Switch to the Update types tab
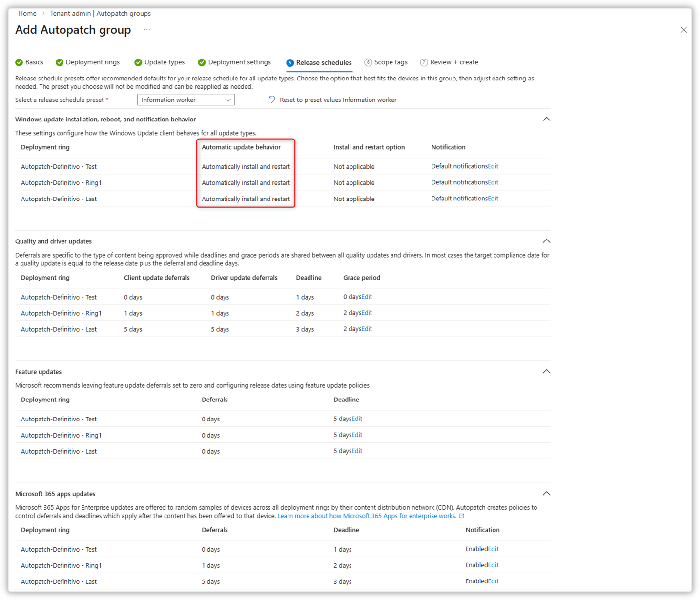The width and height of the screenshot is (700, 600). tap(164, 62)
